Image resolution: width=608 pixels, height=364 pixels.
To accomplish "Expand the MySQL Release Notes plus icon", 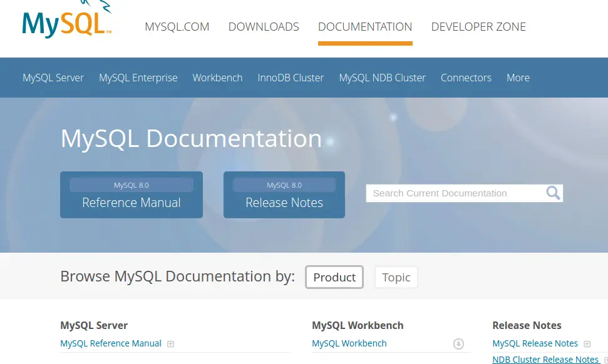I will [x=587, y=344].
